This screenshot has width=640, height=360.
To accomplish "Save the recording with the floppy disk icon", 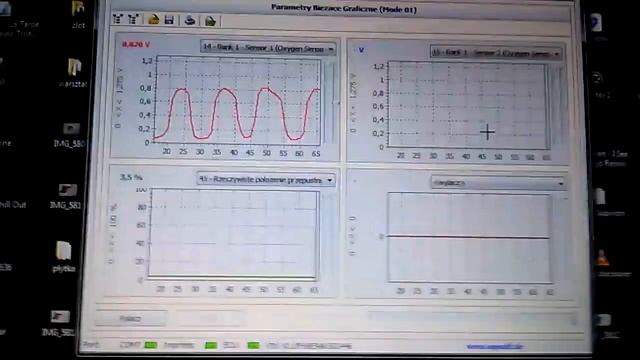I will point(169,20).
